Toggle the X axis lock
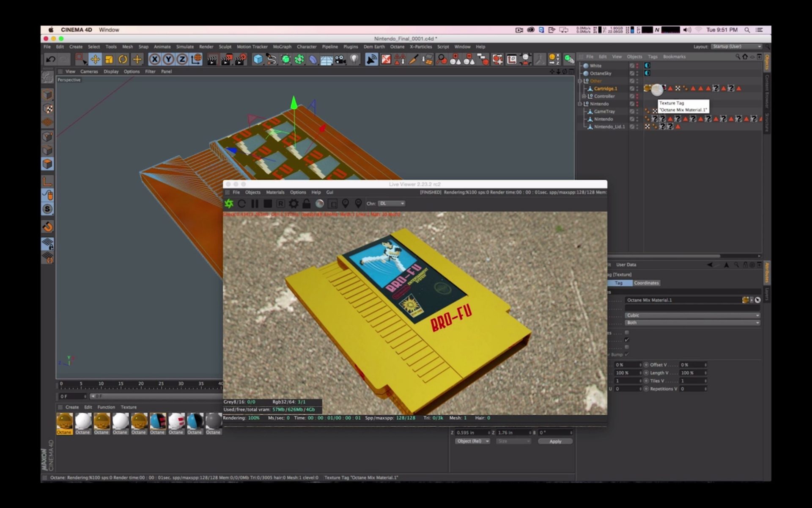Image resolution: width=812 pixels, height=508 pixels. 155,59
